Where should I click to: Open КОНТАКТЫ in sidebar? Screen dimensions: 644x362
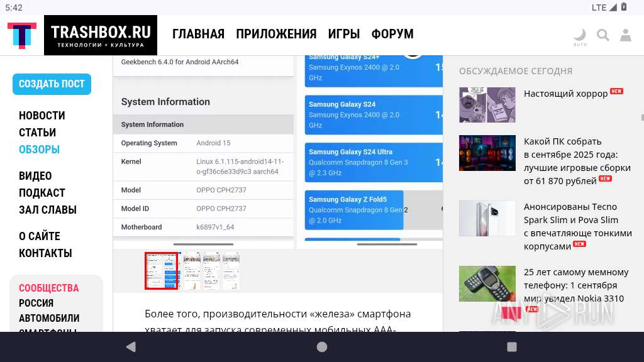tap(45, 253)
